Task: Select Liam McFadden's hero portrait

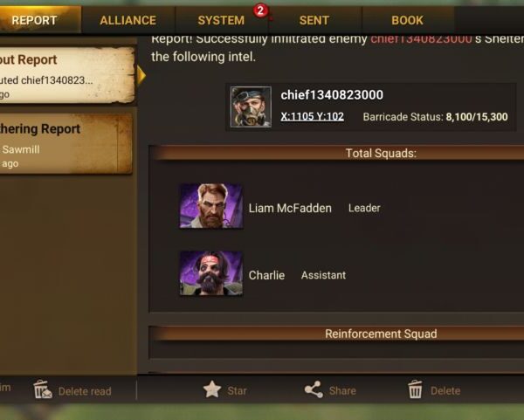Action: (211, 206)
